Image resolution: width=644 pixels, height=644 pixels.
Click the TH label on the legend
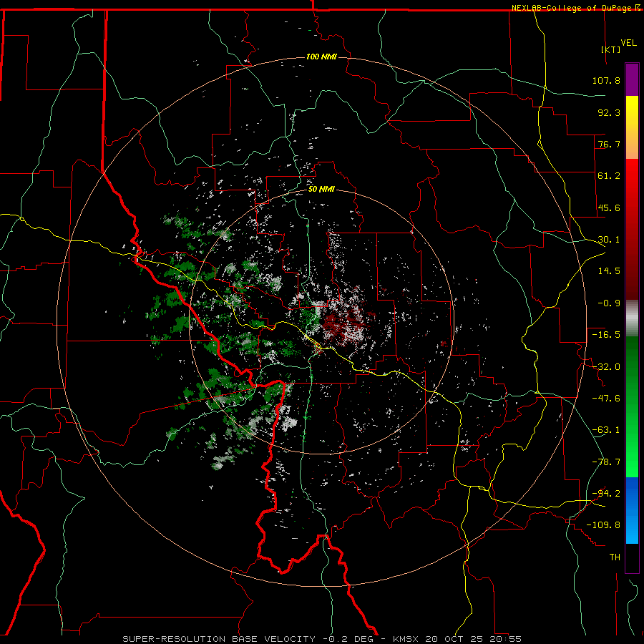click(615, 557)
